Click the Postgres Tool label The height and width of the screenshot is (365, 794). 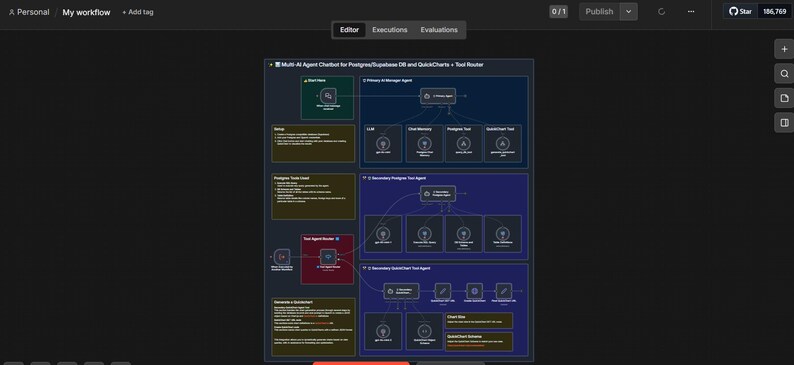click(x=459, y=130)
